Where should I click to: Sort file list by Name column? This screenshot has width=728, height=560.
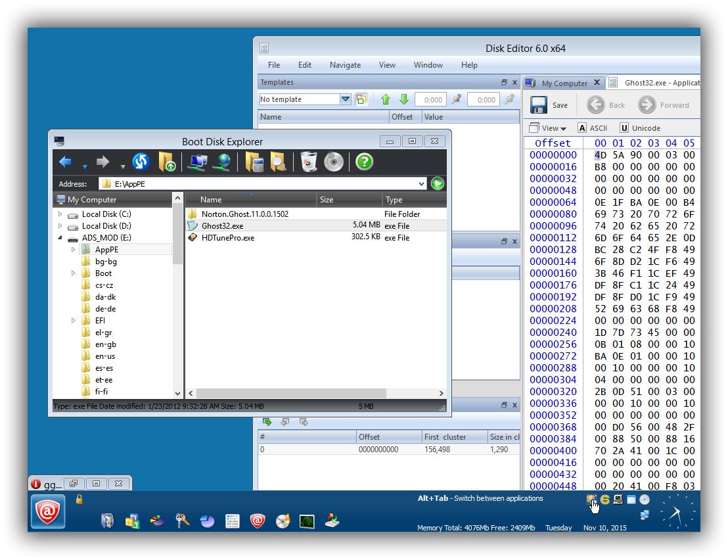[251, 200]
